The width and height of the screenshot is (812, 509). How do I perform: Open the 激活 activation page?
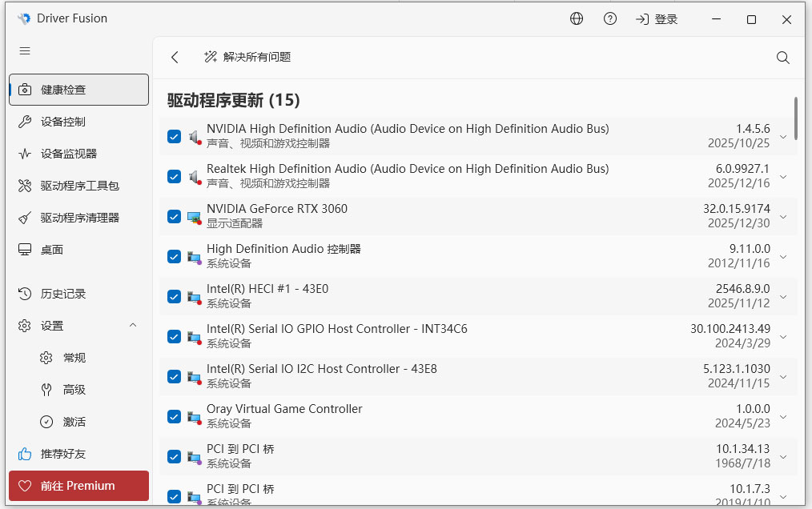pos(83,422)
